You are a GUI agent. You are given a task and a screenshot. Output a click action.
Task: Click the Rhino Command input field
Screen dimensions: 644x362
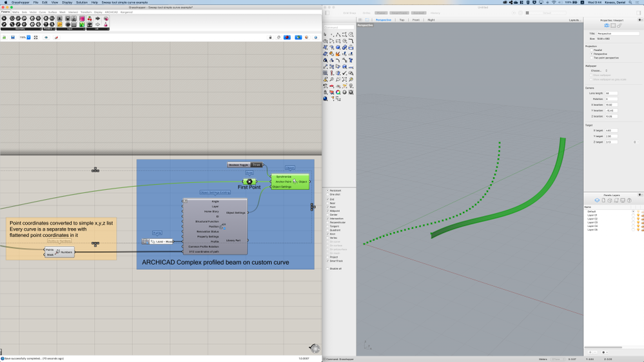point(339,27)
